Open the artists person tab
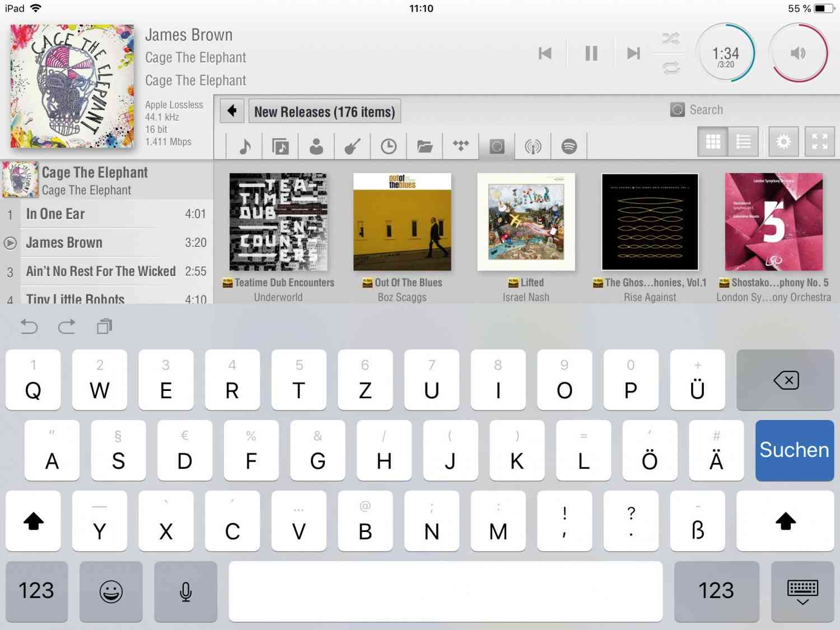The width and height of the screenshot is (840, 630). [316, 147]
